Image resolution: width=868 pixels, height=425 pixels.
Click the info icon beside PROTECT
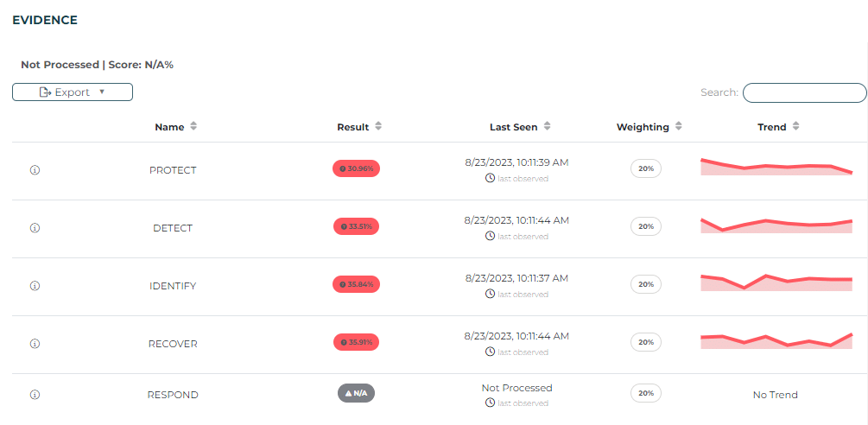point(35,170)
